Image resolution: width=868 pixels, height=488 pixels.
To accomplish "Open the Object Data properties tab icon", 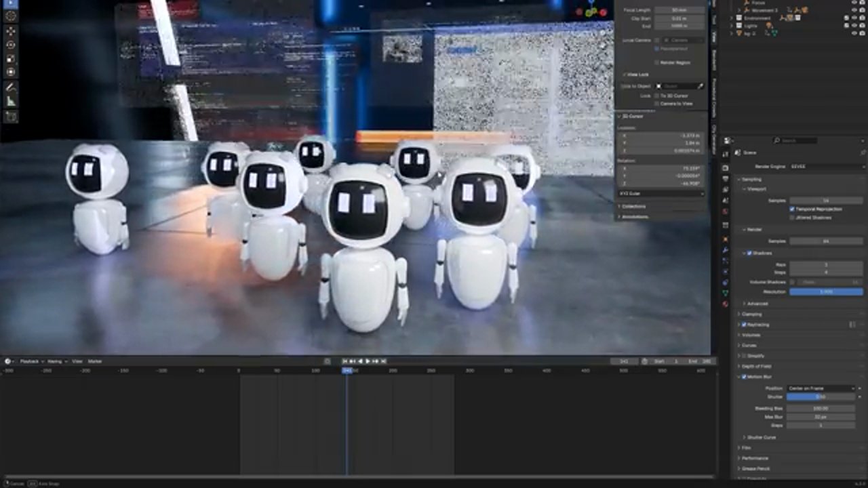I will click(x=726, y=293).
